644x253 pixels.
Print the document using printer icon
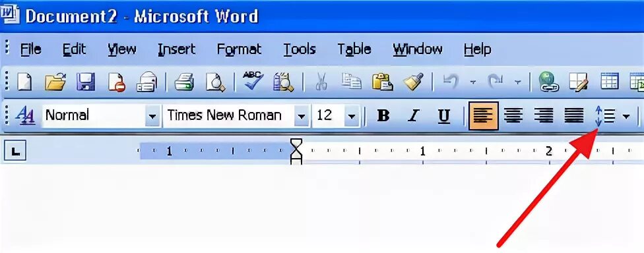pos(184,81)
